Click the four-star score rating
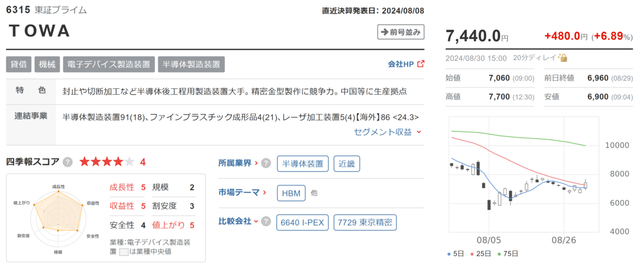 coord(108,162)
